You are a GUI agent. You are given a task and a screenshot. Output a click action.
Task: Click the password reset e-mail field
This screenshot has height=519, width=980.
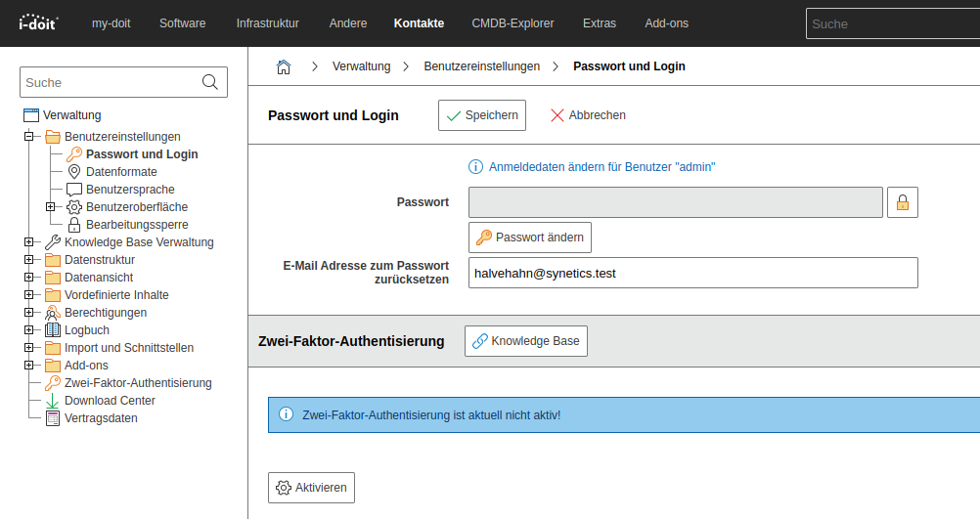click(x=692, y=274)
